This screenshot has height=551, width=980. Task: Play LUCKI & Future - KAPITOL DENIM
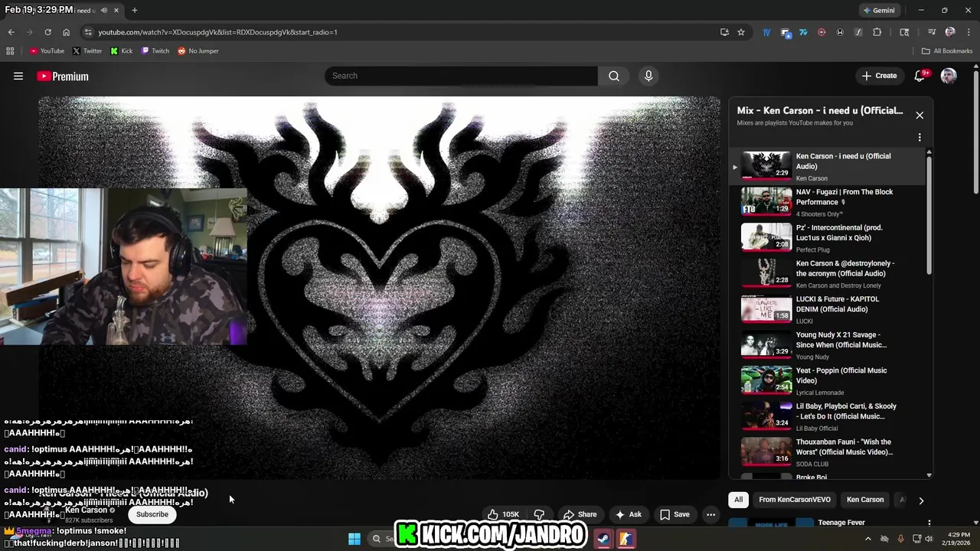[x=828, y=309]
